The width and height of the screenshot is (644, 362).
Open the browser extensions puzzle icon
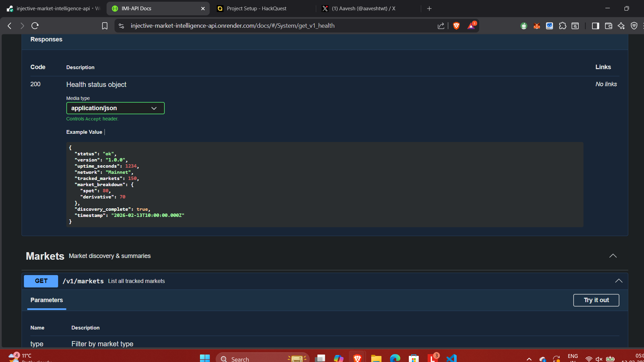tap(562, 26)
